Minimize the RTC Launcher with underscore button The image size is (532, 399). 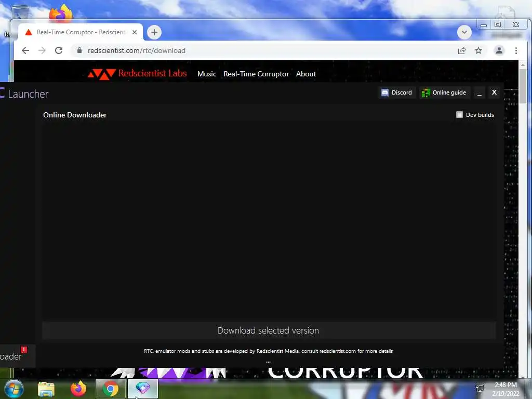[480, 92]
